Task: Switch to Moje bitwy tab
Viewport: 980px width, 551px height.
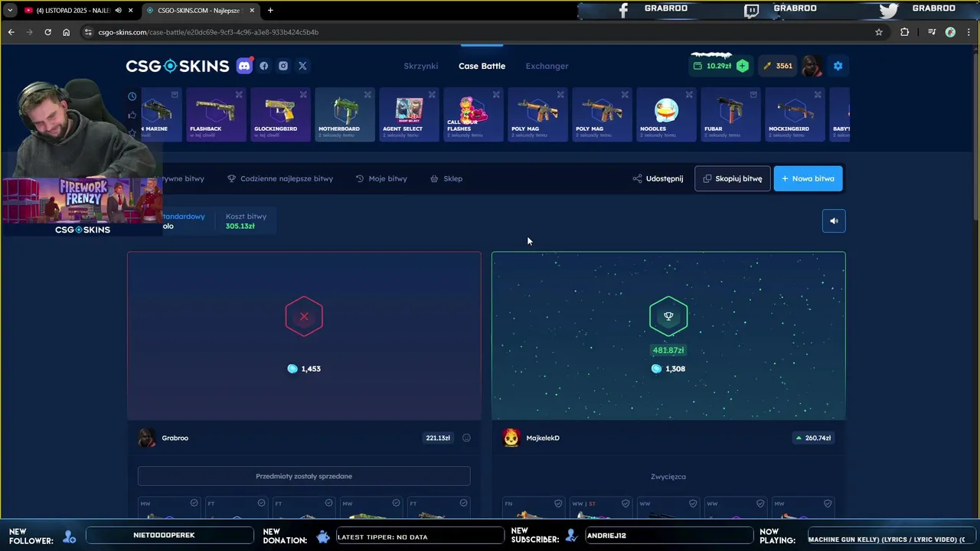Action: [381, 178]
